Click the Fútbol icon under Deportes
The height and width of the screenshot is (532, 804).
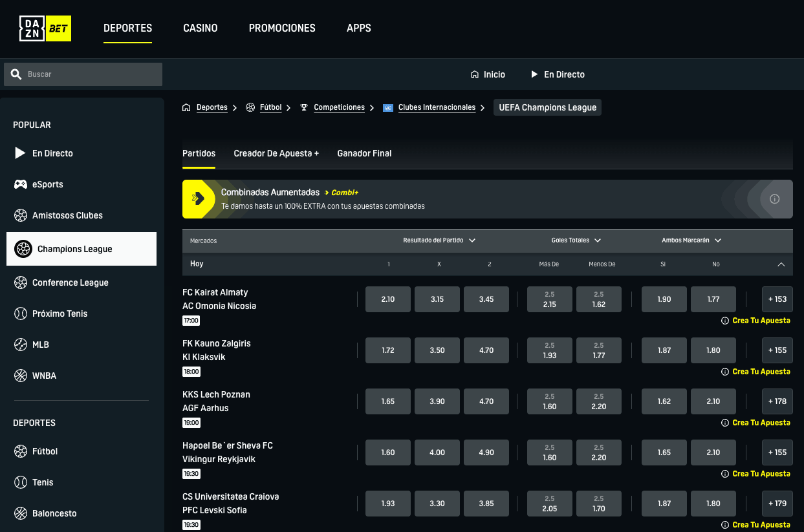pos(21,451)
